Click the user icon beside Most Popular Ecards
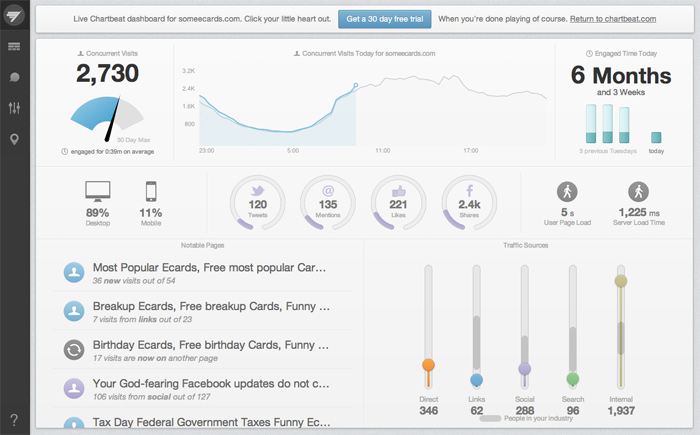 coord(74,272)
